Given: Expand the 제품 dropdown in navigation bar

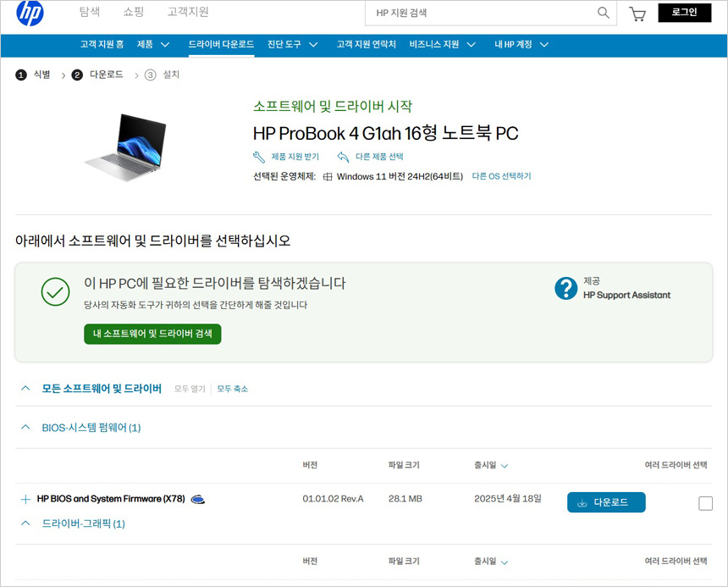Looking at the screenshot, I should pos(153,44).
